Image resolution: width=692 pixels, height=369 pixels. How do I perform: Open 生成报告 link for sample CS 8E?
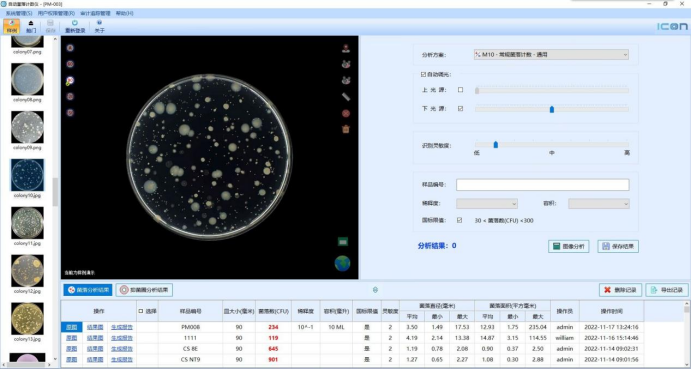click(x=122, y=349)
